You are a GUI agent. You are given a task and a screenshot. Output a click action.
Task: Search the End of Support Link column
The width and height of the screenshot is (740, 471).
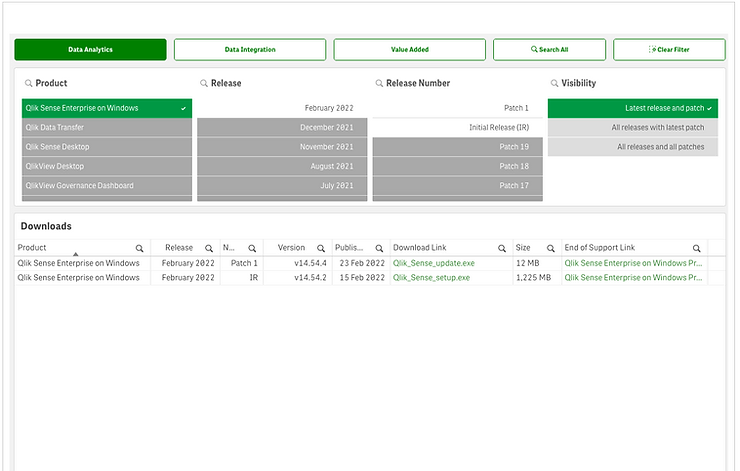click(697, 248)
